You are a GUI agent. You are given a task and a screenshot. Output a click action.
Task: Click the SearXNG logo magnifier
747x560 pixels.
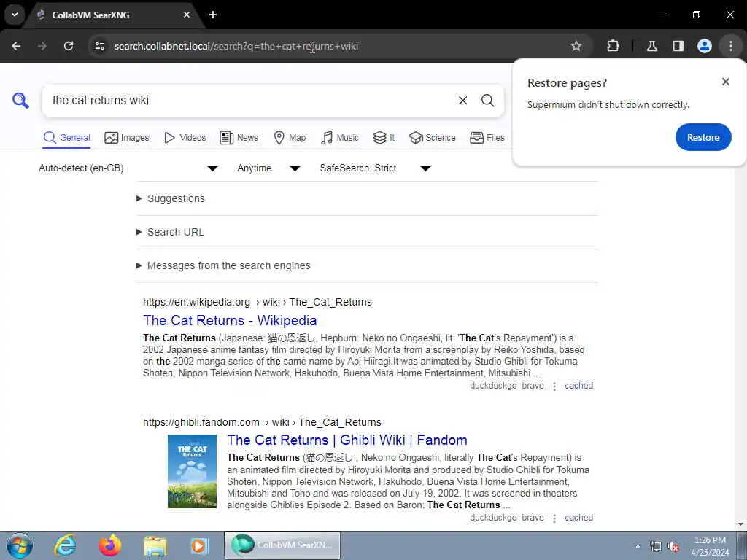[20, 101]
